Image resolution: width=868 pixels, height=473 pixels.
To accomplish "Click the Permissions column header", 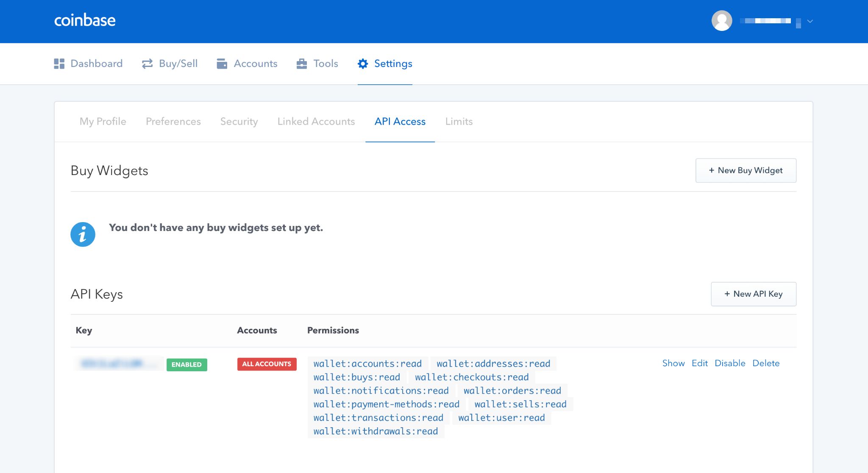I will pyautogui.click(x=333, y=331).
